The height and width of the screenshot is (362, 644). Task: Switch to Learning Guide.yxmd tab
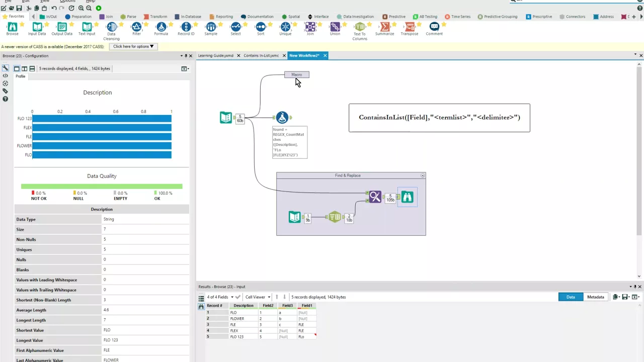click(x=216, y=55)
